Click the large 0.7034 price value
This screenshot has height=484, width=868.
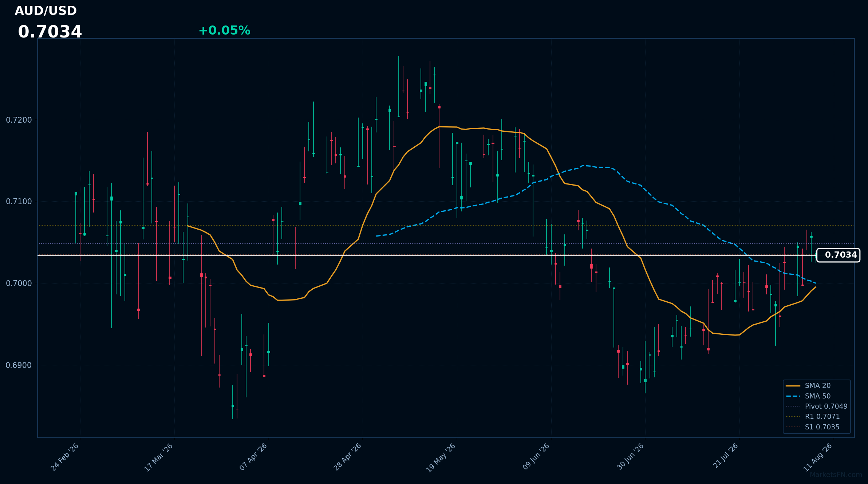pos(50,32)
